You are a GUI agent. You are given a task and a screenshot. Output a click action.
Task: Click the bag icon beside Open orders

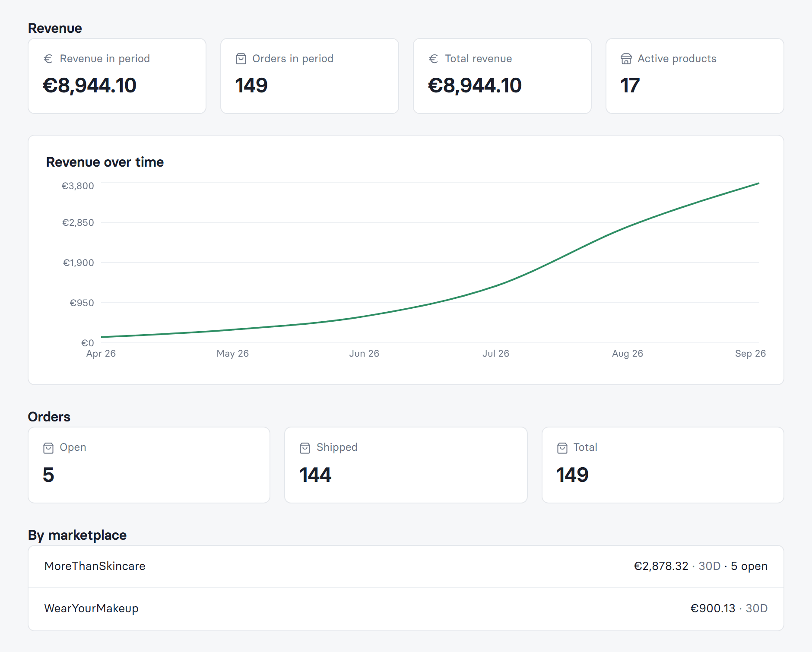coord(48,448)
